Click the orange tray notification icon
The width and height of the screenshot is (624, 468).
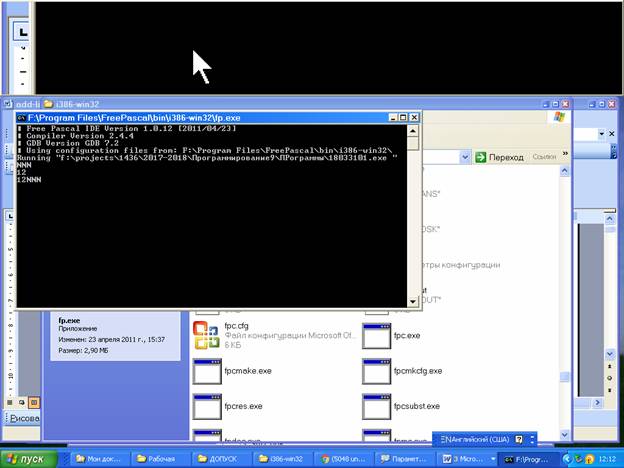(x=589, y=459)
